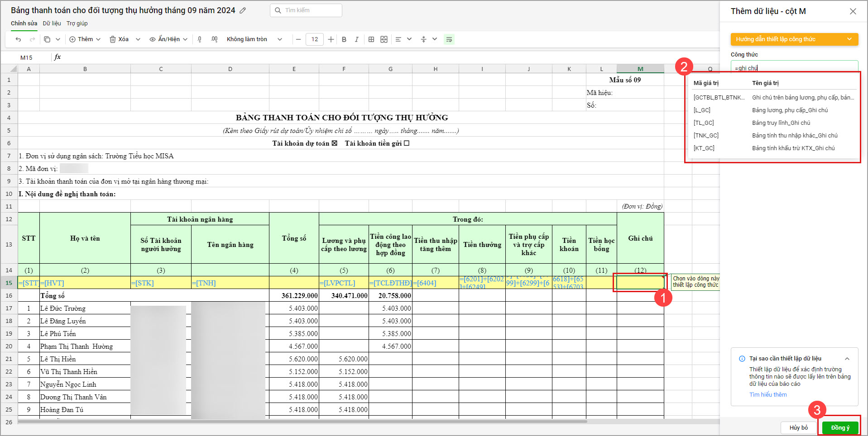Select column M header
The image size is (868, 436).
pyautogui.click(x=640, y=69)
